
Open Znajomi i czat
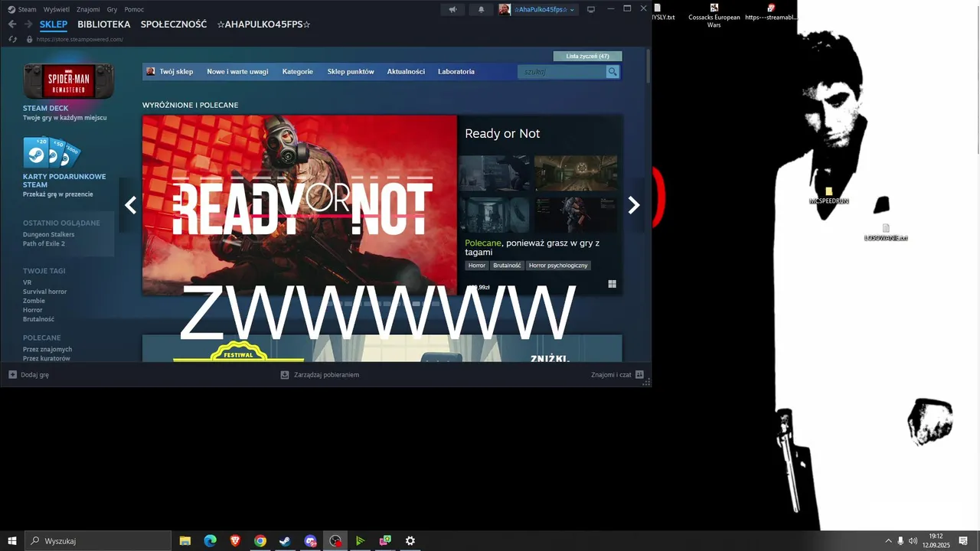617,375
